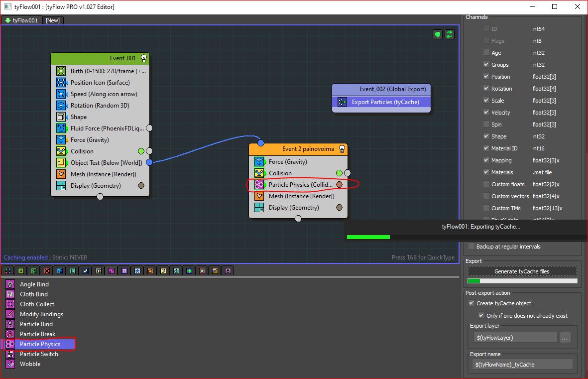588x379 pixels.
Task: Click the Wobble operator icon in list
Action: 10,364
